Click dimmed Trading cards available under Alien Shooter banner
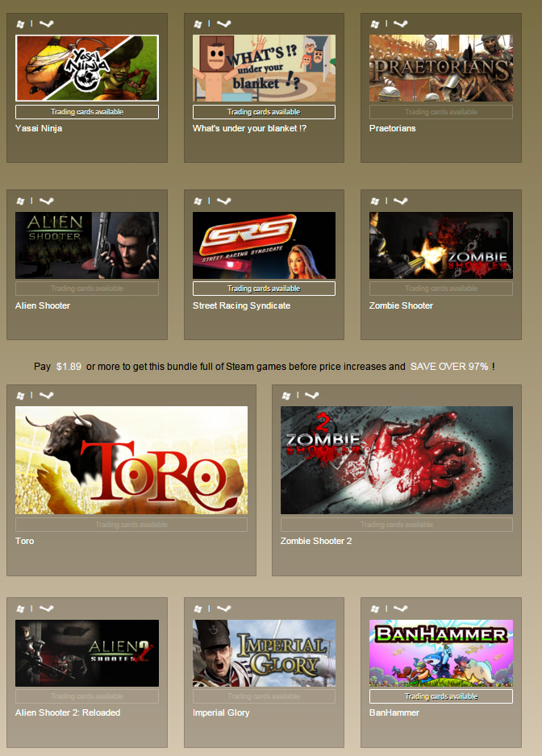 click(x=87, y=289)
